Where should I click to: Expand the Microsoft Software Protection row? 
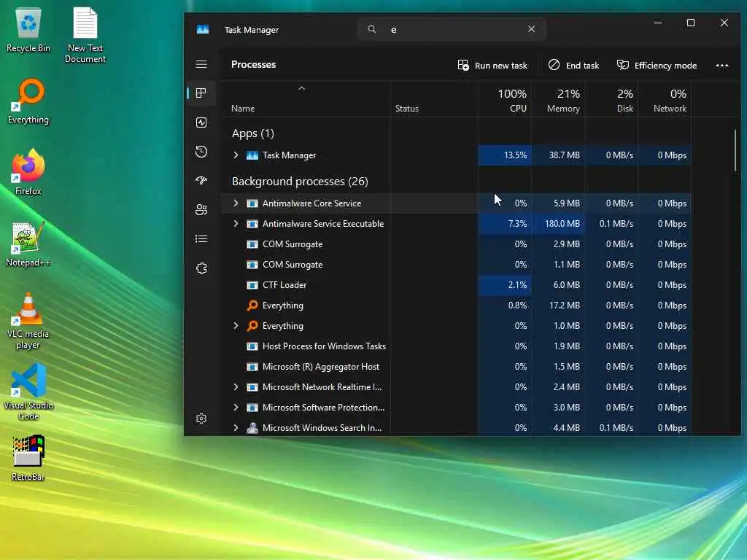236,408
